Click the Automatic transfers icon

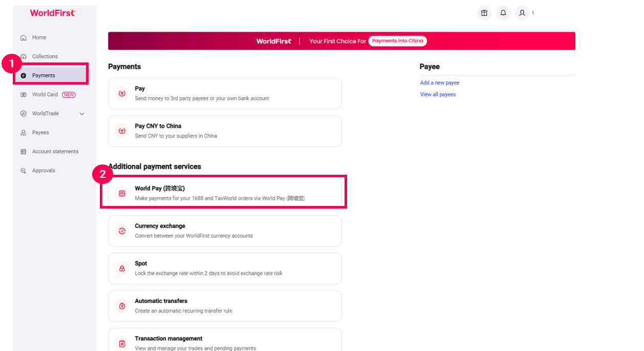122,306
